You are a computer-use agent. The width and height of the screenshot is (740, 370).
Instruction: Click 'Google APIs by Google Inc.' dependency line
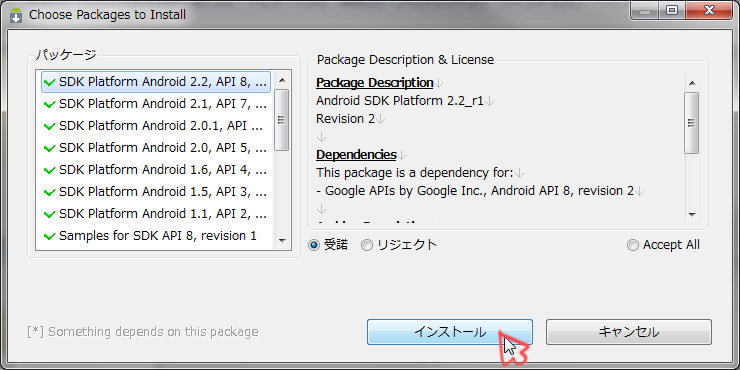click(475, 191)
